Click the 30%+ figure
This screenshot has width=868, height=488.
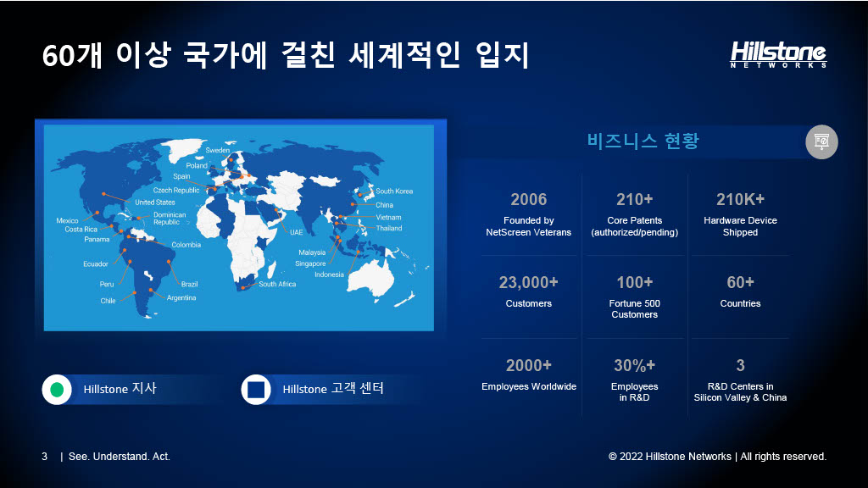634,365
